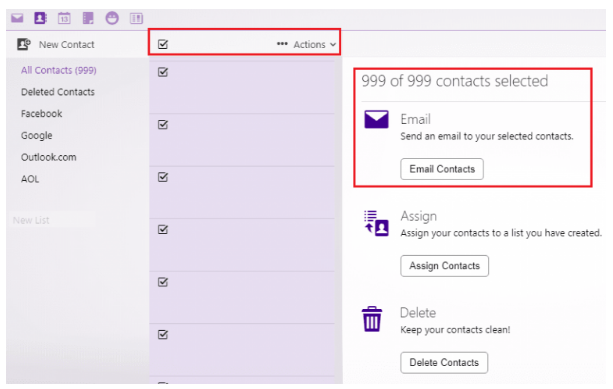Viewport: 613px width, 389px height.
Task: Open the Deleted Contacts list
Action: (58, 92)
